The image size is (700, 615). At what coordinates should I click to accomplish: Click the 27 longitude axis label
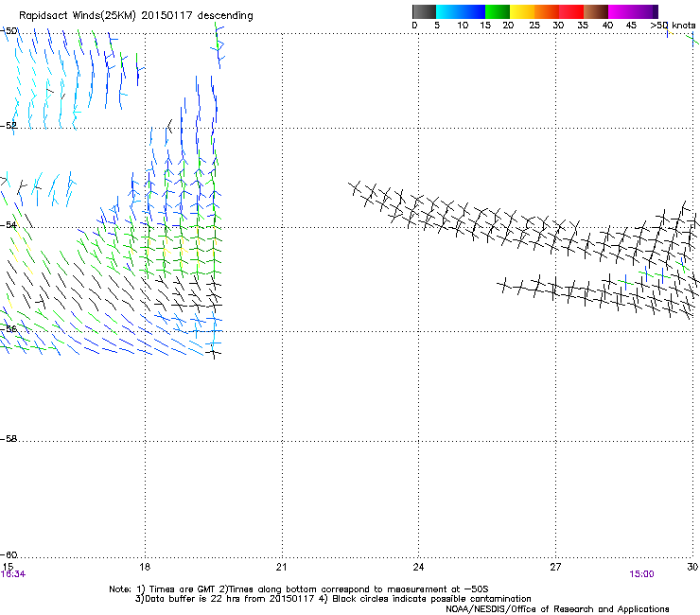(x=555, y=567)
